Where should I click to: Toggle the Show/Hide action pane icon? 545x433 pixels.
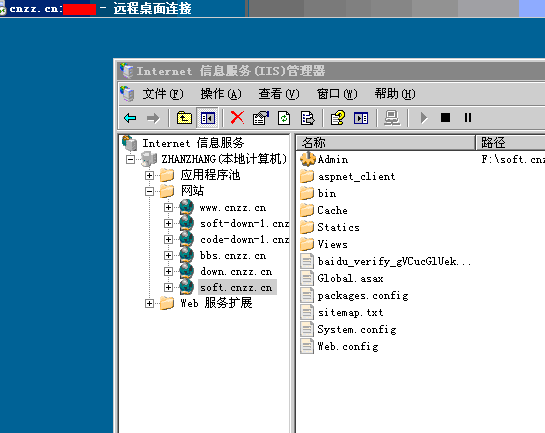coord(361,118)
